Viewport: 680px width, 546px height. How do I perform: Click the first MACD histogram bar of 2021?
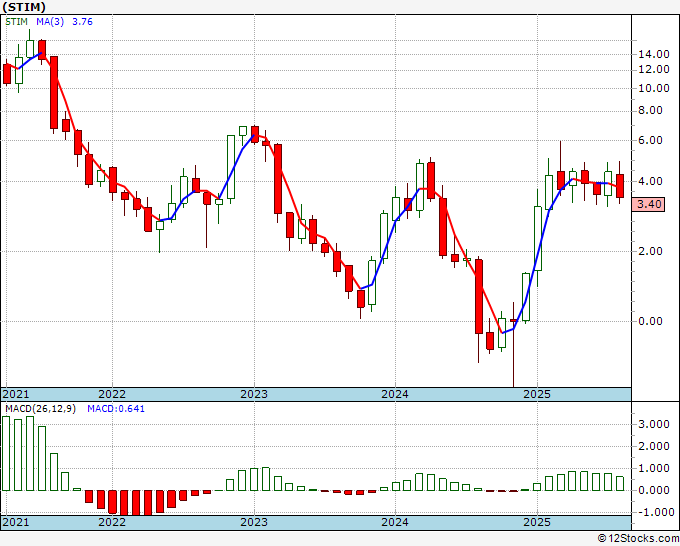click(x=6, y=454)
